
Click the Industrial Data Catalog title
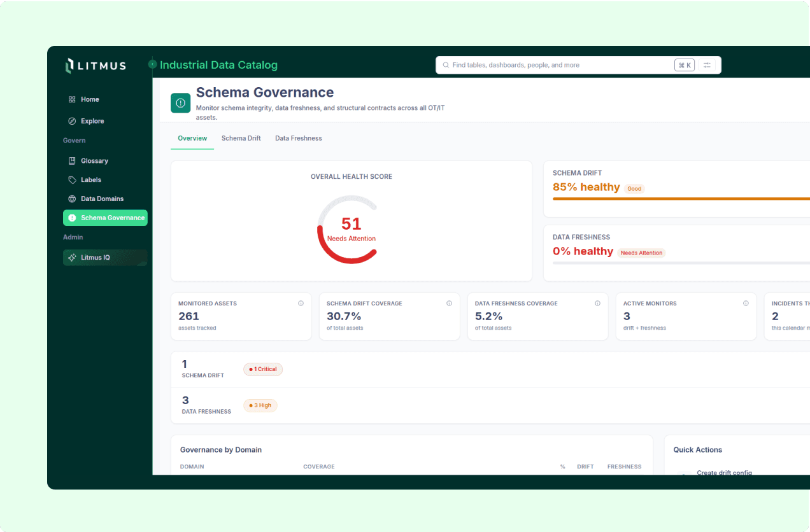[218, 65]
